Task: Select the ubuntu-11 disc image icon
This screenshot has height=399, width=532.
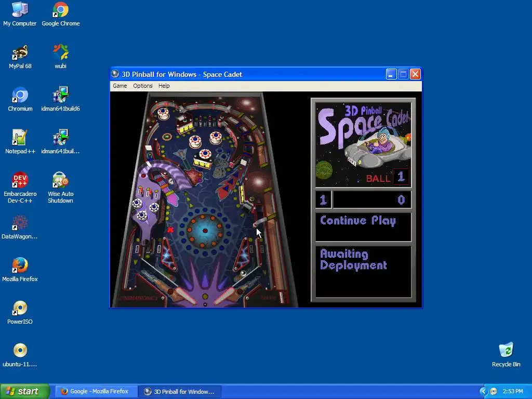Action: [x=20, y=355]
